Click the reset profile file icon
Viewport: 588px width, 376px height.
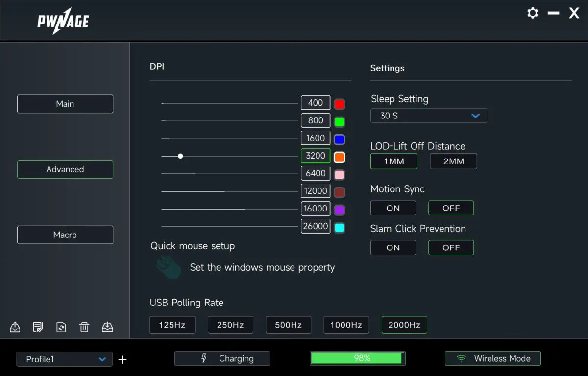pyautogui.click(x=61, y=327)
